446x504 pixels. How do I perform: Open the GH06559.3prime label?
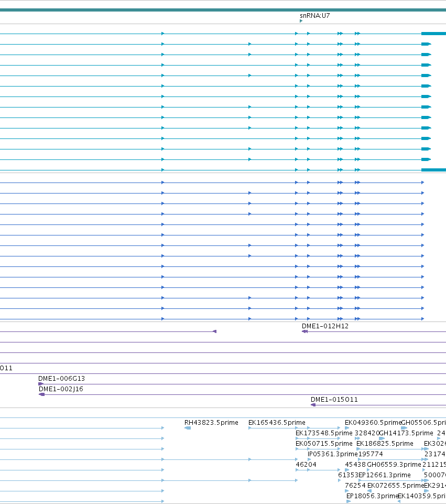(x=394, y=465)
